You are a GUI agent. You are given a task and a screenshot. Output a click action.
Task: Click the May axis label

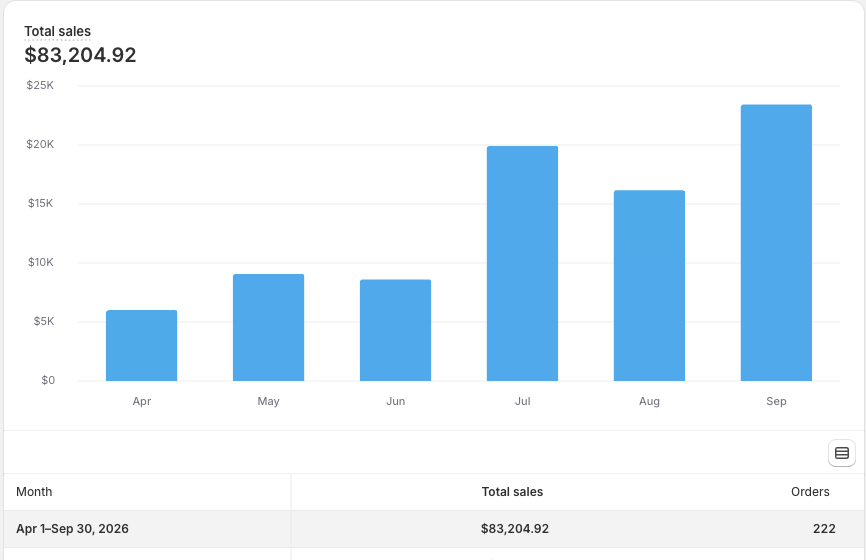pos(268,401)
